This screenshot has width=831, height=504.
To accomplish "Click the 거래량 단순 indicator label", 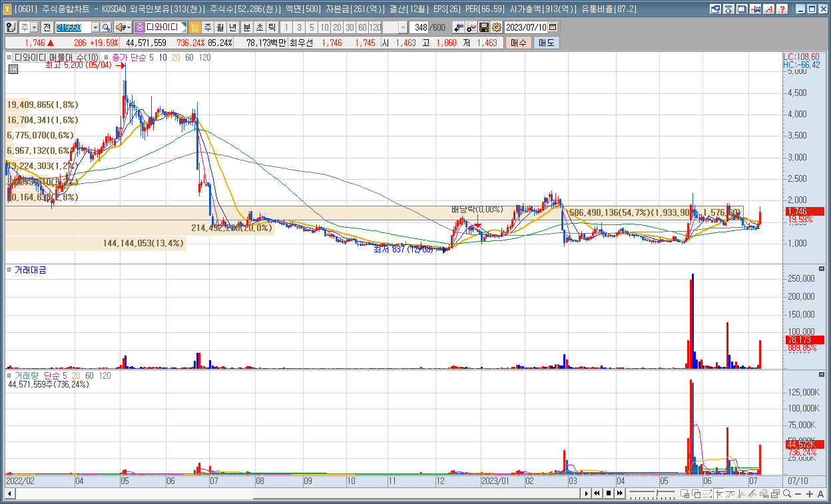I will click(x=36, y=376).
